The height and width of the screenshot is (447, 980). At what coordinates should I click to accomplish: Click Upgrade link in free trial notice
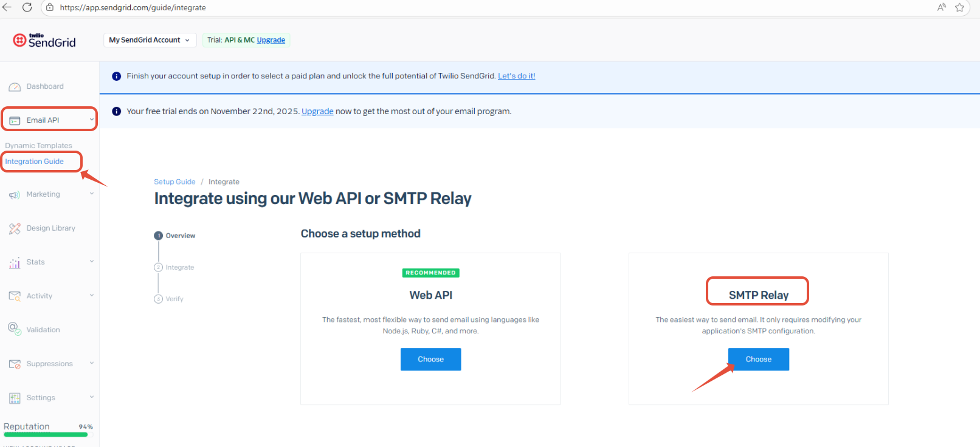pyautogui.click(x=317, y=111)
